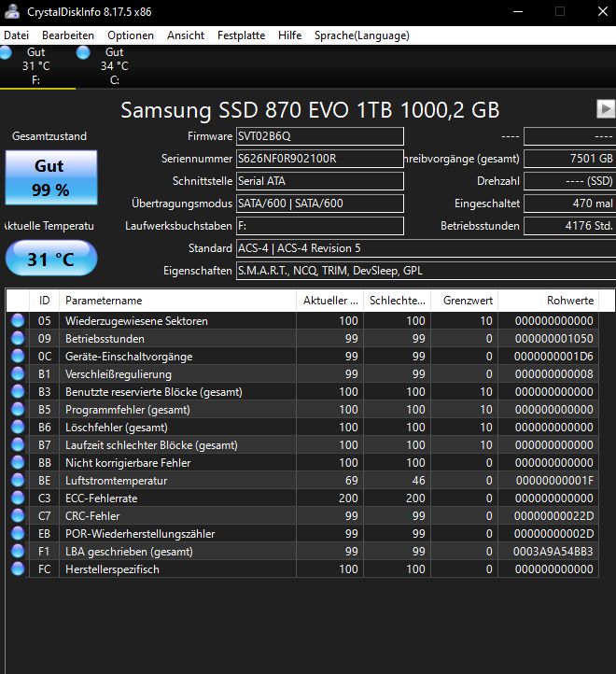Click raw value 0000000001D6
616x674 pixels.
click(x=553, y=357)
